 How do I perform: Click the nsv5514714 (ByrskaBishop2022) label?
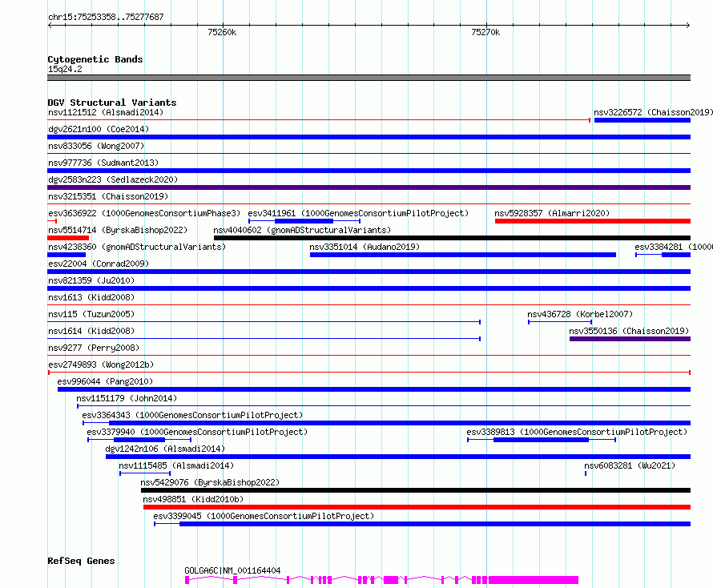coord(118,230)
